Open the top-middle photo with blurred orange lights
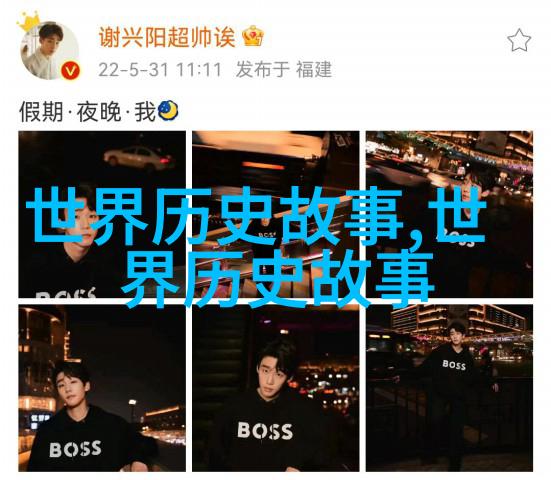This screenshot has width=551, height=480. tap(276, 214)
